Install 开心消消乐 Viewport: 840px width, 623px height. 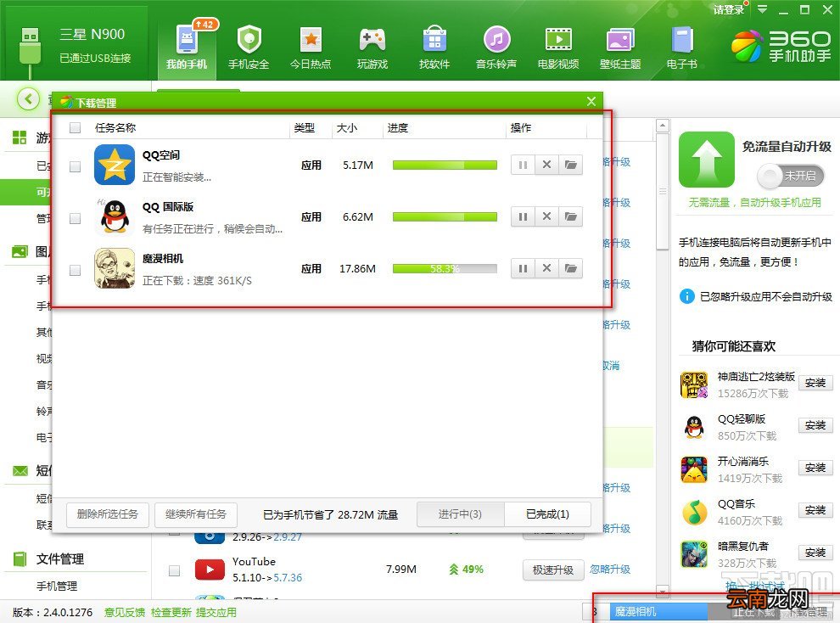(815, 468)
